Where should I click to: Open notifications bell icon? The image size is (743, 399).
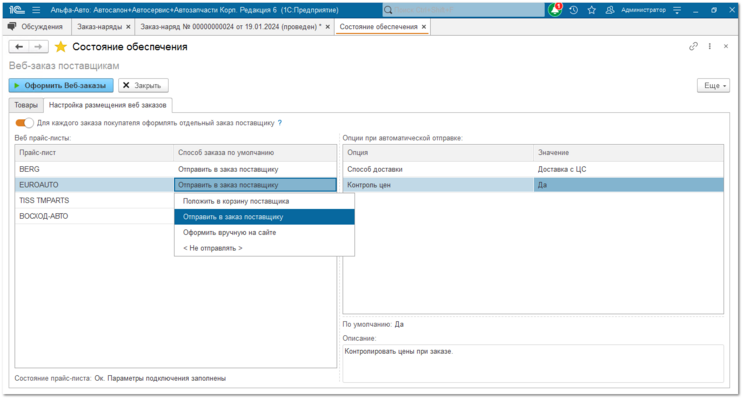555,10
